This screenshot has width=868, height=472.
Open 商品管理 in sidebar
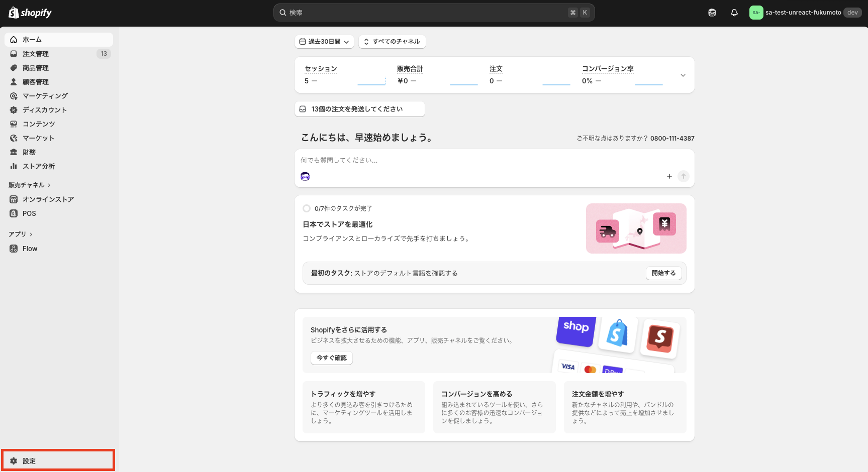[59, 68]
